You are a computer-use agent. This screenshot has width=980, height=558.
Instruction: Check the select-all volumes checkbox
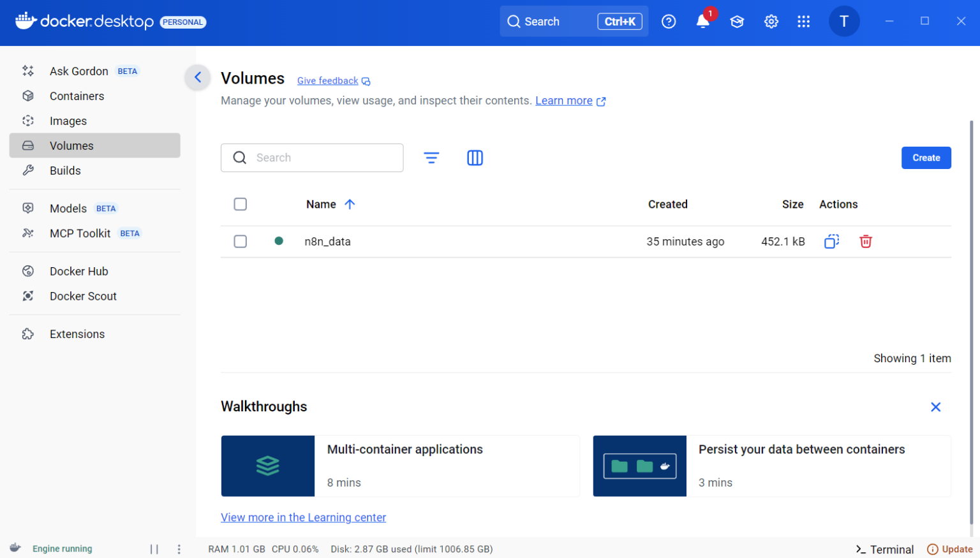point(241,204)
